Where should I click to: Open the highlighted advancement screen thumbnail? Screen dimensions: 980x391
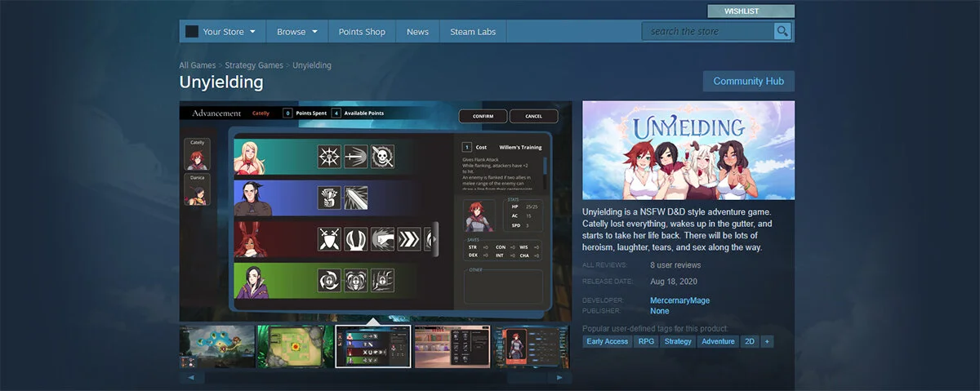coord(373,346)
